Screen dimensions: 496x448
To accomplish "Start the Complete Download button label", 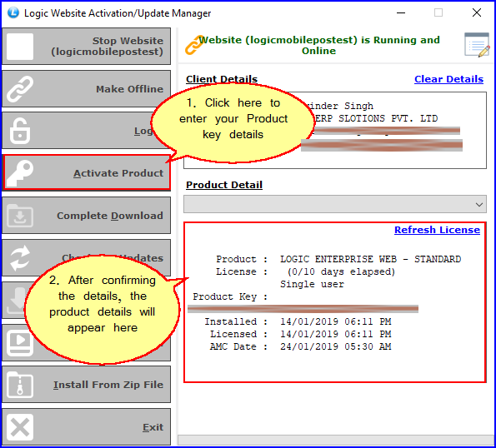I will (x=110, y=216).
